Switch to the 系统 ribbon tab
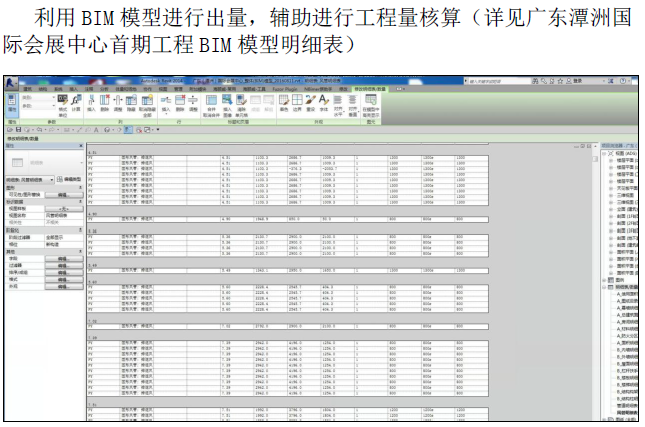This screenshot has height=427, width=645. [x=58, y=89]
